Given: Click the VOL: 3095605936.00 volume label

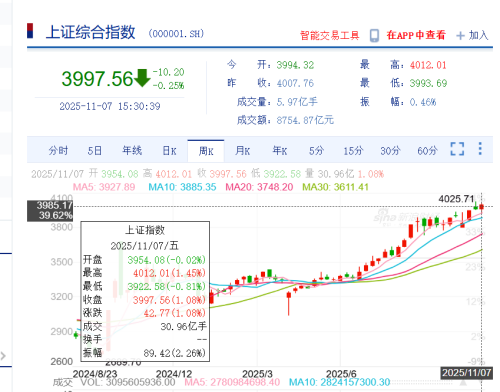Looking at the screenshot, I should click(x=128, y=382).
